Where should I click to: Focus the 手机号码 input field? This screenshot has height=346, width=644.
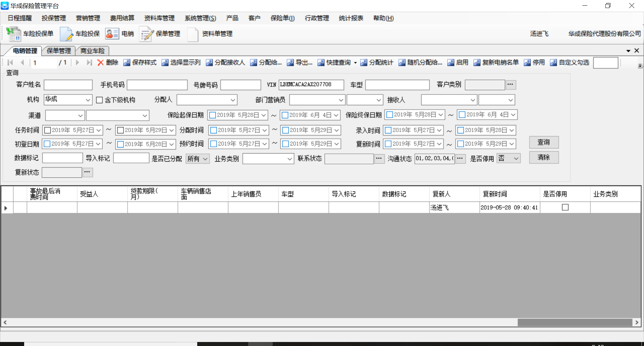coord(157,85)
